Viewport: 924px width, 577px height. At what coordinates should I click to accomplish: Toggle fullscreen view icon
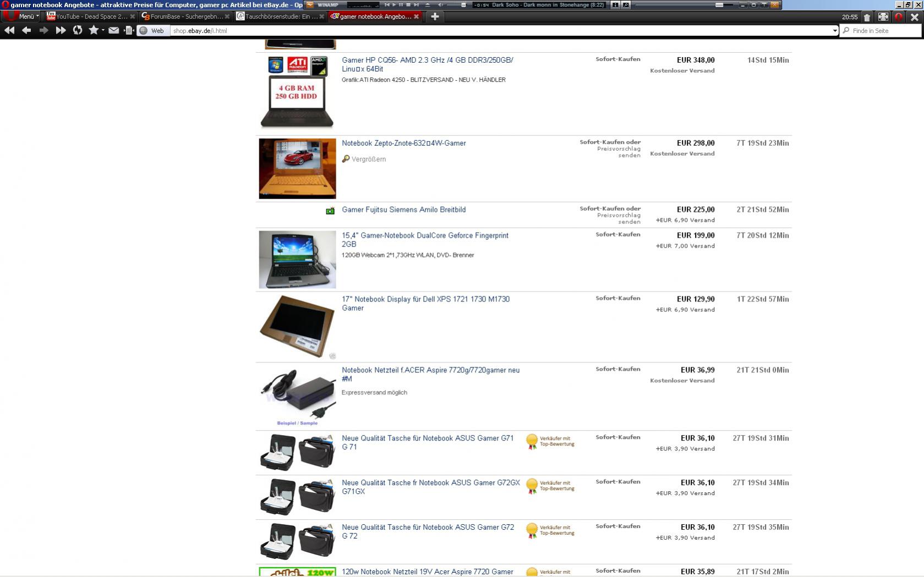point(883,17)
